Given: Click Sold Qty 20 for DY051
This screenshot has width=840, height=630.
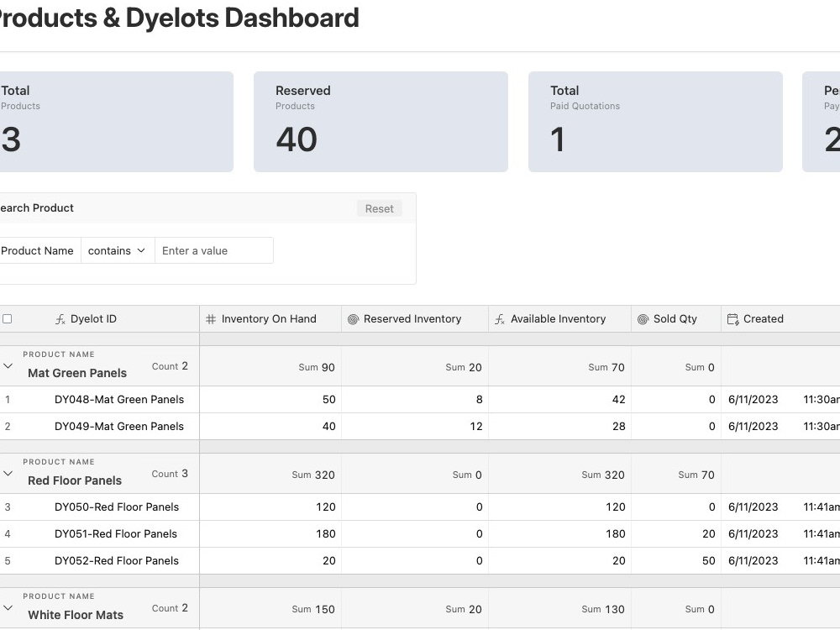Looking at the screenshot, I should tap(676, 534).
